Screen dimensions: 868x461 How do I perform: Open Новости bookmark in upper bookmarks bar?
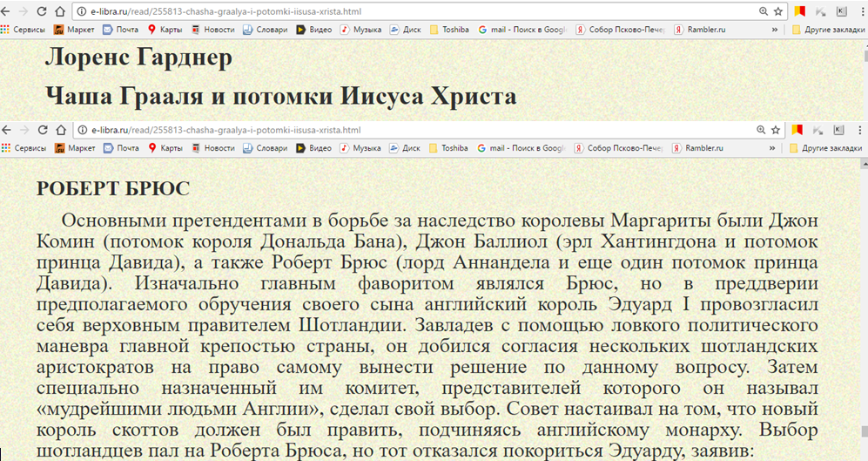pos(213,30)
